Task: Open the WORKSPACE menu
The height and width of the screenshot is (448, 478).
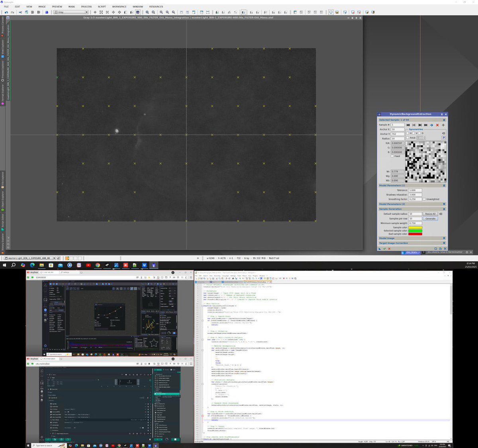Action: tap(119, 7)
